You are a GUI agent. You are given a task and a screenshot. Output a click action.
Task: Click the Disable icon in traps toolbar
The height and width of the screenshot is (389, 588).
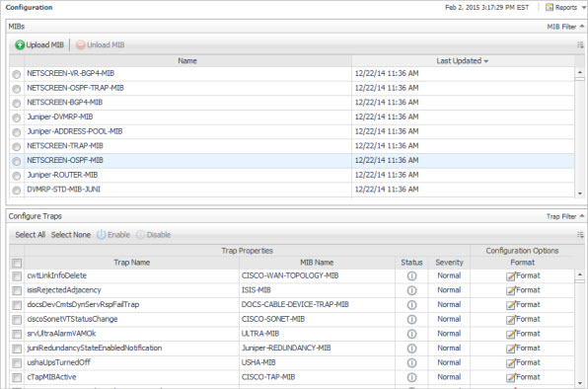[141, 235]
